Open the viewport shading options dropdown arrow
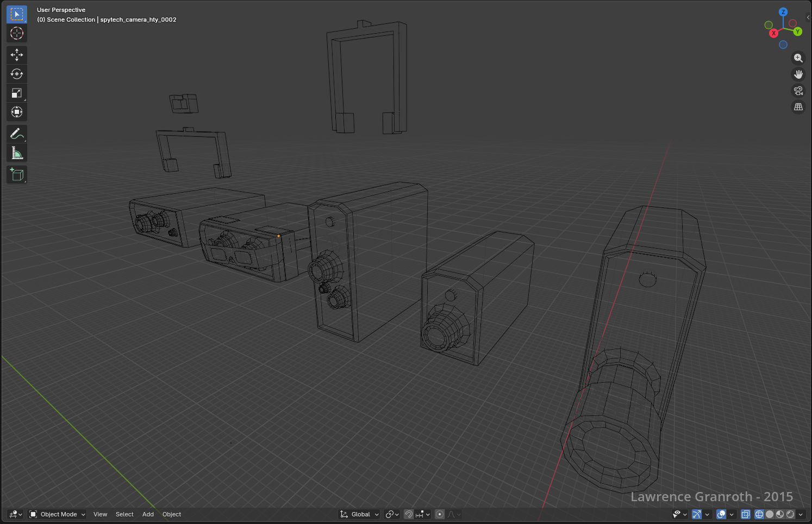The image size is (812, 524). [801, 514]
